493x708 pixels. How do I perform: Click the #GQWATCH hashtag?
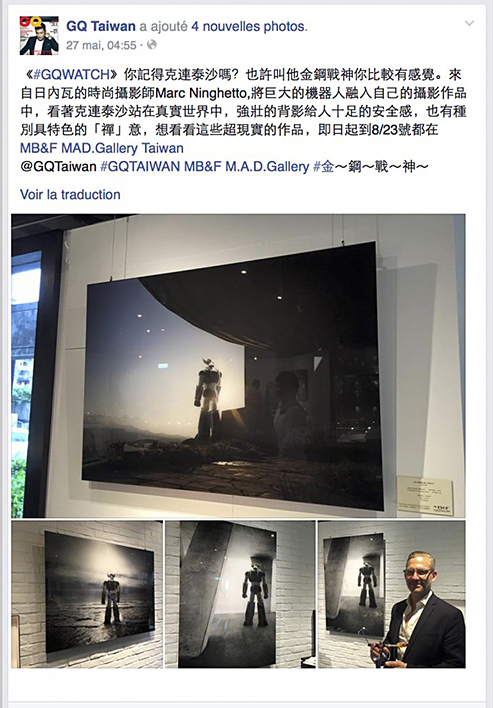[72, 74]
